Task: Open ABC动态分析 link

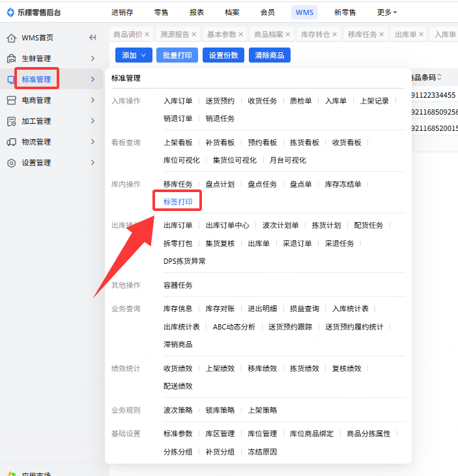Action: 234,327
